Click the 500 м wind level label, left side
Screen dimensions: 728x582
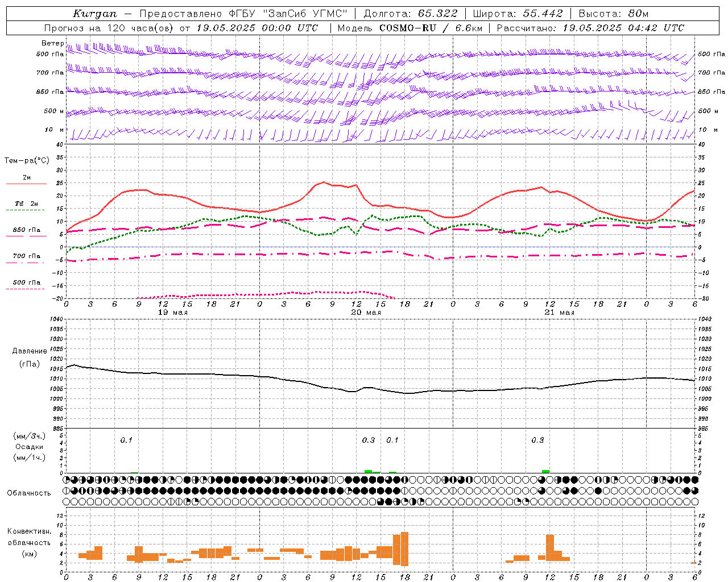pyautogui.click(x=54, y=111)
